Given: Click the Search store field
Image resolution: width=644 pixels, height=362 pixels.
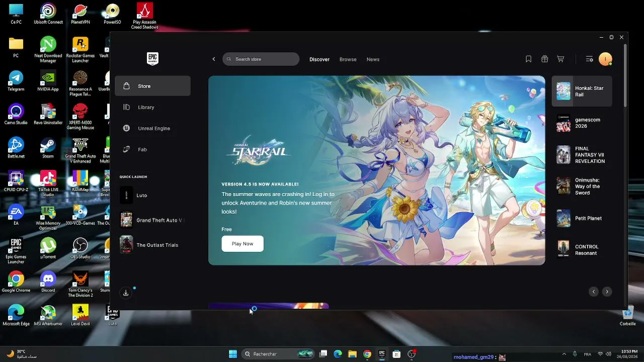Looking at the screenshot, I should point(261,59).
